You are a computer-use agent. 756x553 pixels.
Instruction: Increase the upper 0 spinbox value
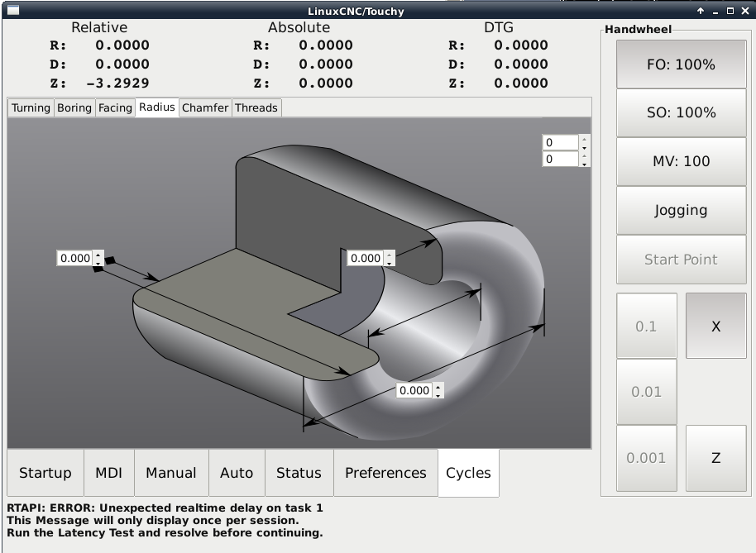[x=584, y=139]
